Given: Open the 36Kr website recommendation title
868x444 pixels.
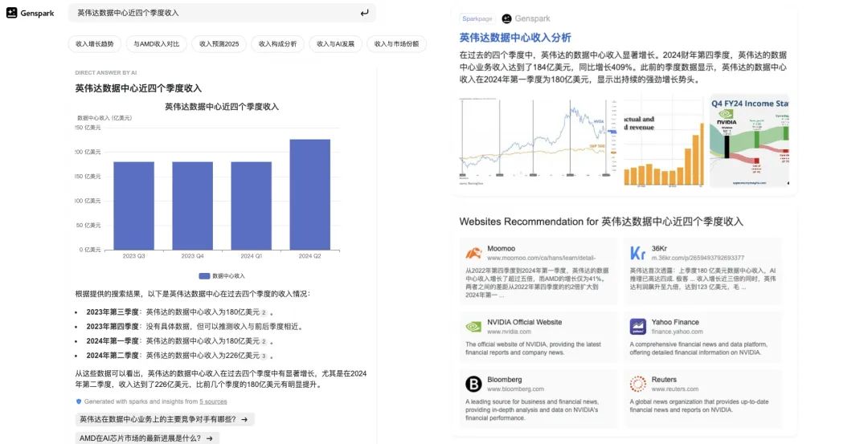Looking at the screenshot, I should [x=659, y=248].
